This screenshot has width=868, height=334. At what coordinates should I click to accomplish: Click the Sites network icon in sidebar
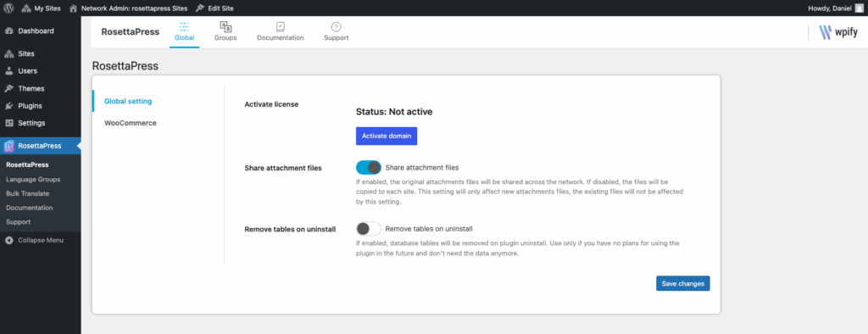(8, 53)
